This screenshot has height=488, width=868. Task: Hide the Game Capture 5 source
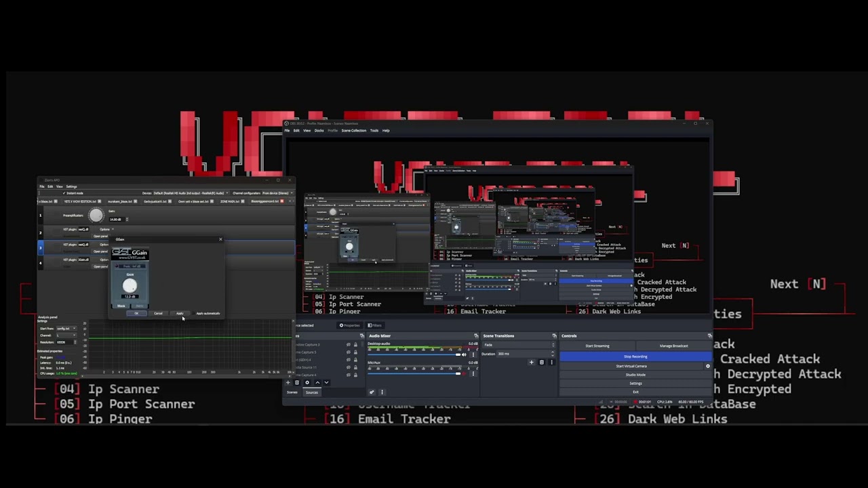[x=349, y=352]
